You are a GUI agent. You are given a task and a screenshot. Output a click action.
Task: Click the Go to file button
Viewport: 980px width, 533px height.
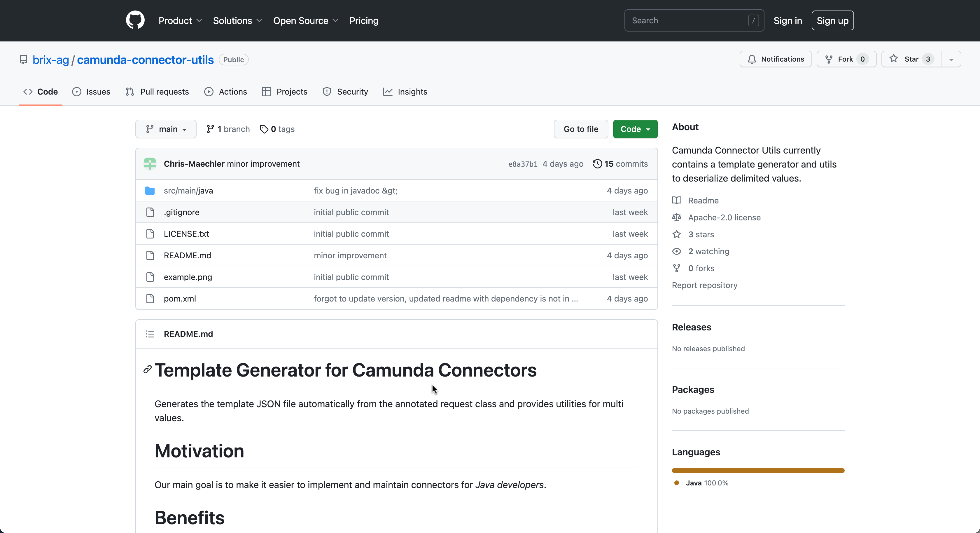(581, 129)
